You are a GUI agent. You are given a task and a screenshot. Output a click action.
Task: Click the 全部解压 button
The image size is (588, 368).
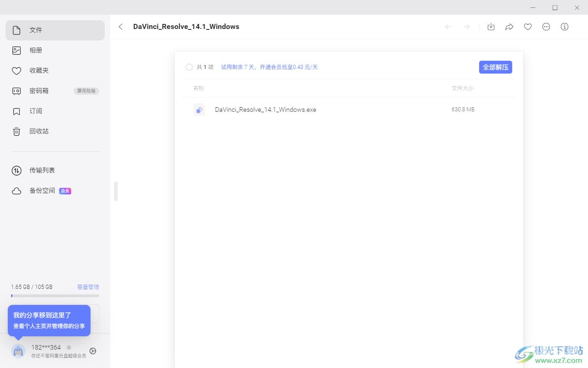click(496, 67)
